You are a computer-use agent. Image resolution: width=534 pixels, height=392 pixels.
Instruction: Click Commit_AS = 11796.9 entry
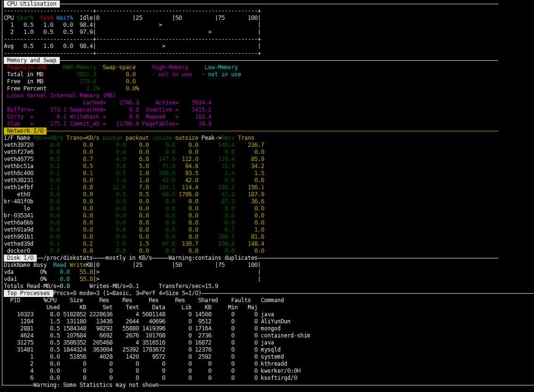tap(104, 124)
